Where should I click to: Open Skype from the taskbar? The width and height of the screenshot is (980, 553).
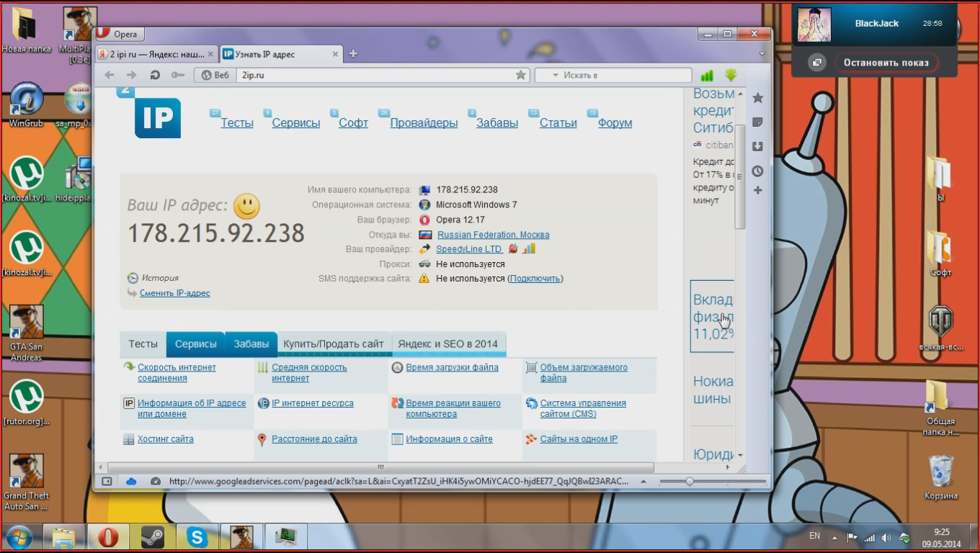(197, 537)
